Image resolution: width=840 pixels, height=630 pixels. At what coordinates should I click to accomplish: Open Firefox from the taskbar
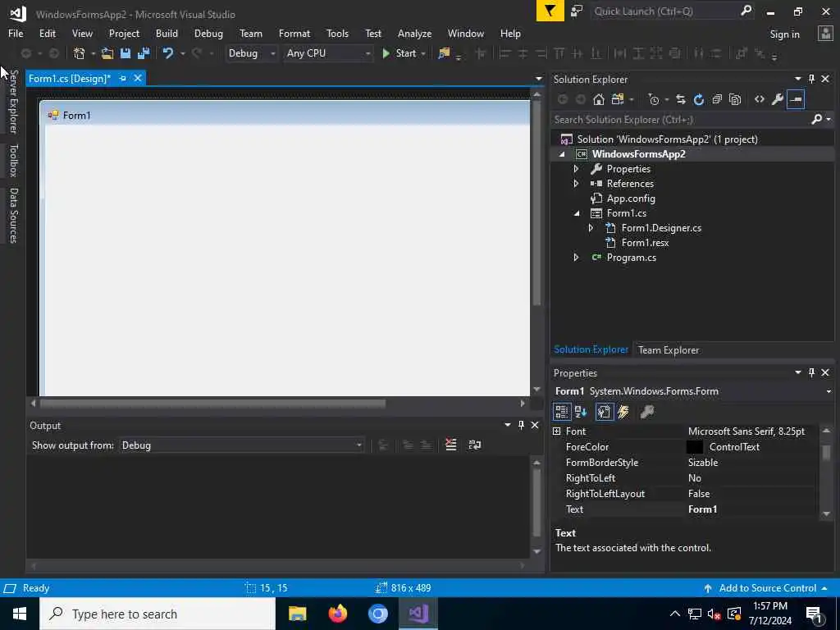[x=337, y=614]
